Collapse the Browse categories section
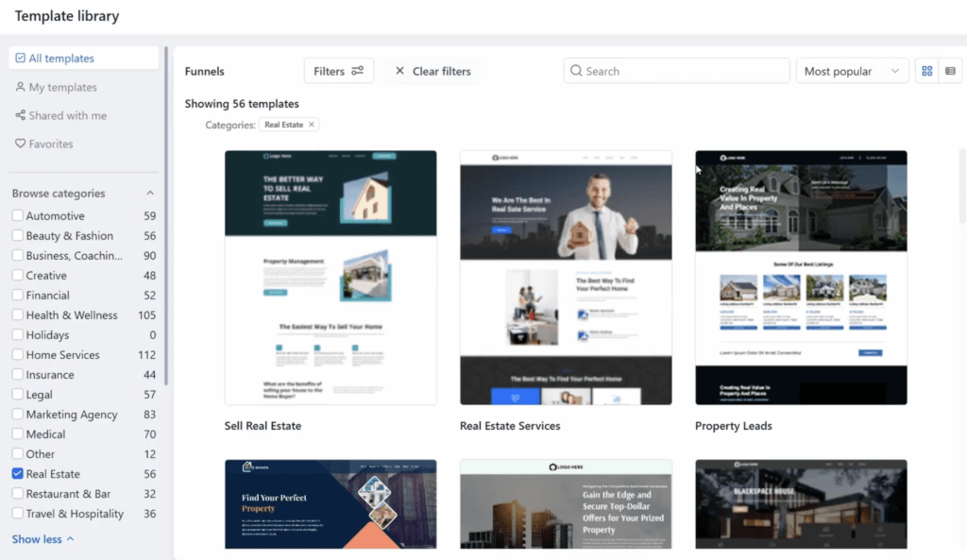967x560 pixels. click(x=150, y=193)
